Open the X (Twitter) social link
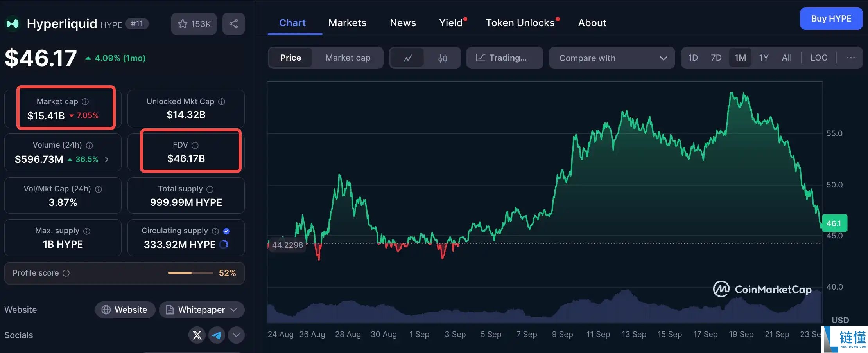 click(x=197, y=335)
